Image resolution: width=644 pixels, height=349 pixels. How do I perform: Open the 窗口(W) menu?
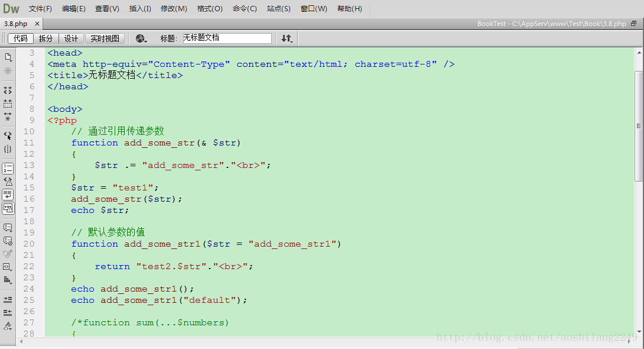point(314,9)
